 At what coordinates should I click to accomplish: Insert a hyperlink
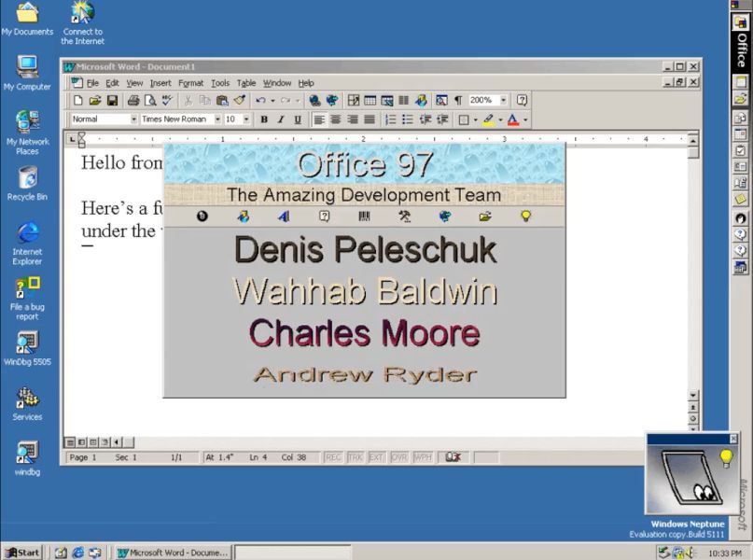pyautogui.click(x=313, y=99)
